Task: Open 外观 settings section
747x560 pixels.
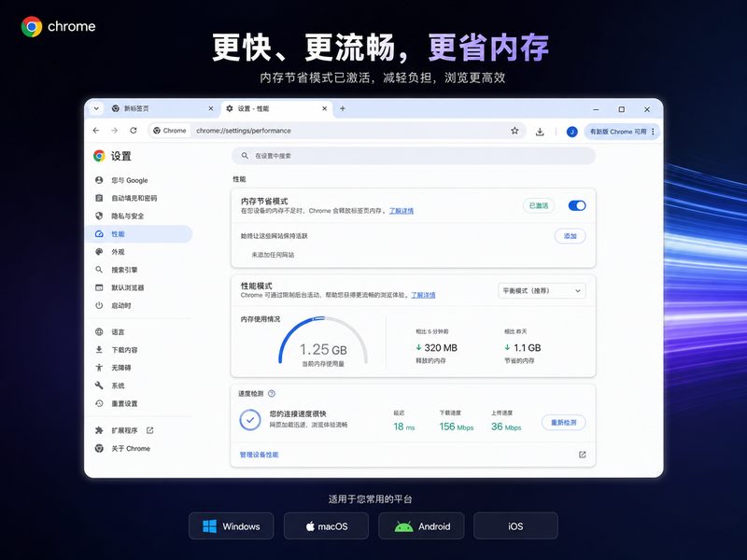Action: pyautogui.click(x=139, y=252)
